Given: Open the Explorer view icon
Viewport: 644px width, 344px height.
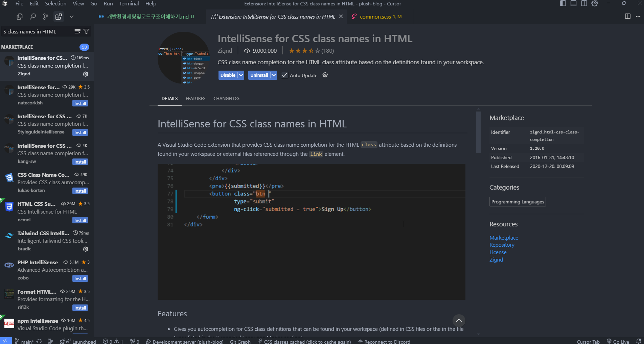Looking at the screenshot, I should tap(20, 17).
